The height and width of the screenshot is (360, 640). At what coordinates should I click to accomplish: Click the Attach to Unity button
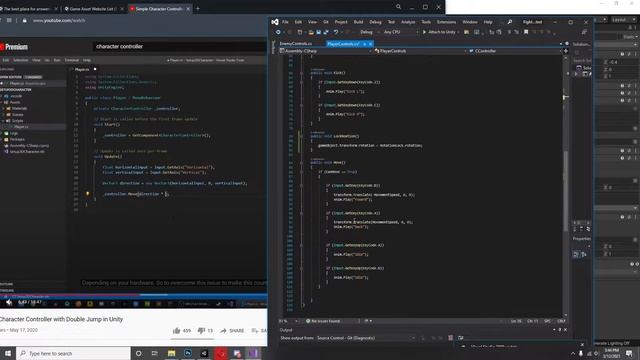439,32
